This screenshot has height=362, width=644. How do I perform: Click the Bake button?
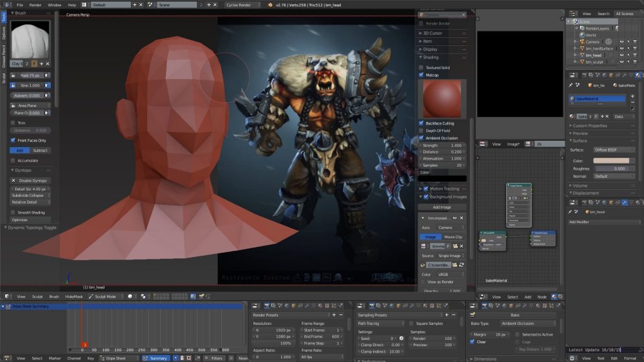pos(515,315)
